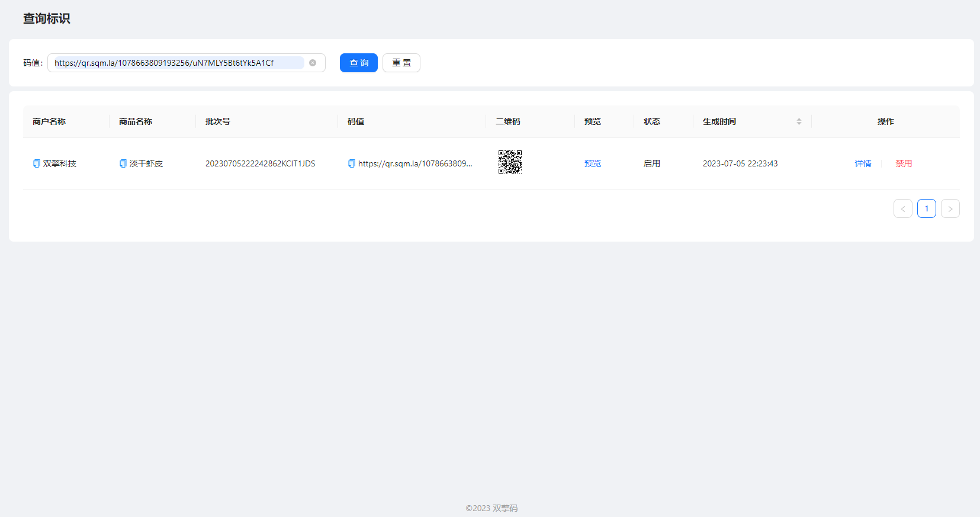Click the 码值 column header
Viewport: 980px width, 517px height.
coord(356,121)
